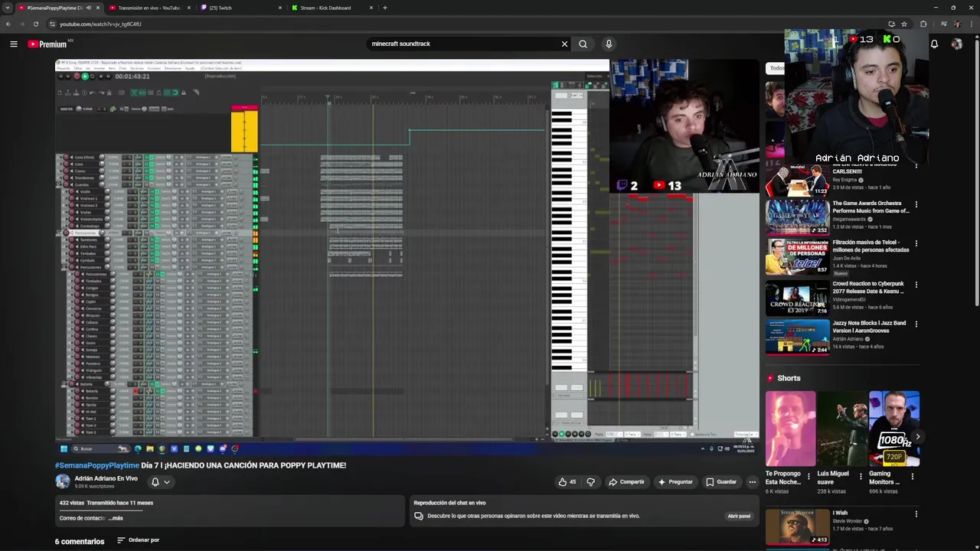The height and width of the screenshot is (551, 980).
Task: Open the Adrián Adriano channel avatar
Action: pyautogui.click(x=63, y=481)
